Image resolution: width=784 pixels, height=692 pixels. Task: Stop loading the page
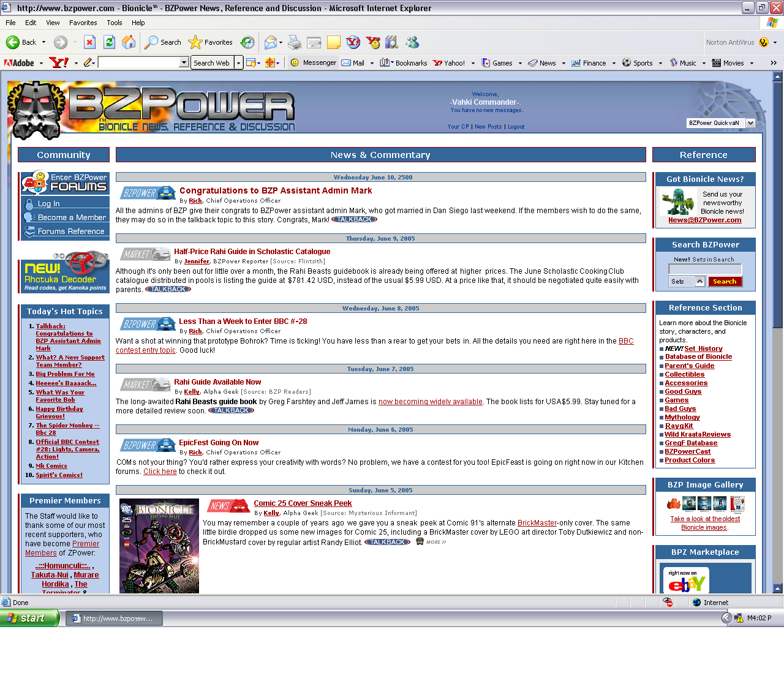89,42
